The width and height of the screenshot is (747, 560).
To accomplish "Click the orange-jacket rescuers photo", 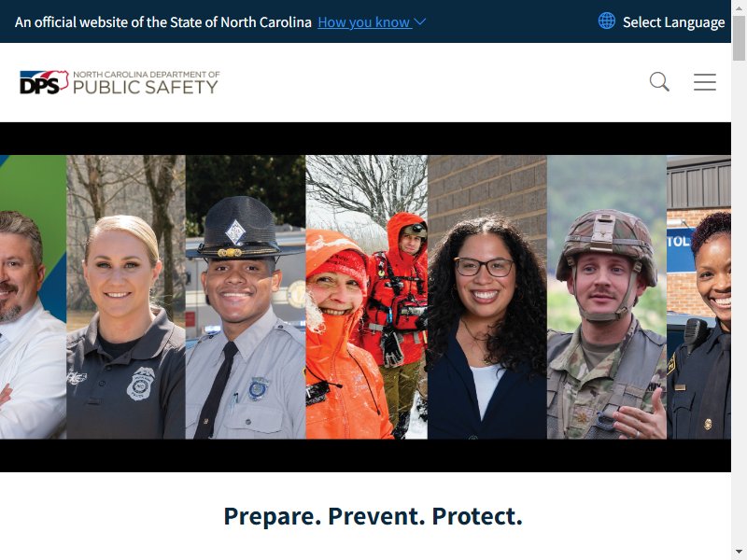I will pyautogui.click(x=366, y=297).
